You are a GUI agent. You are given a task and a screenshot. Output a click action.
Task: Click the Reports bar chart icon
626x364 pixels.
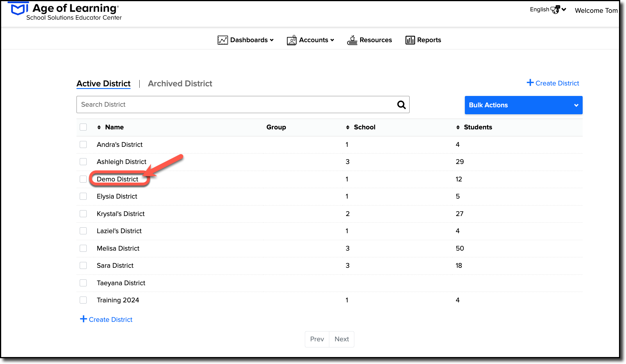410,40
